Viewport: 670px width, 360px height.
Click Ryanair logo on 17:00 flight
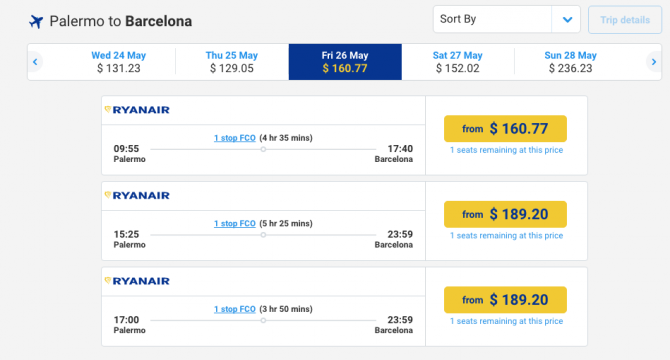click(x=137, y=281)
